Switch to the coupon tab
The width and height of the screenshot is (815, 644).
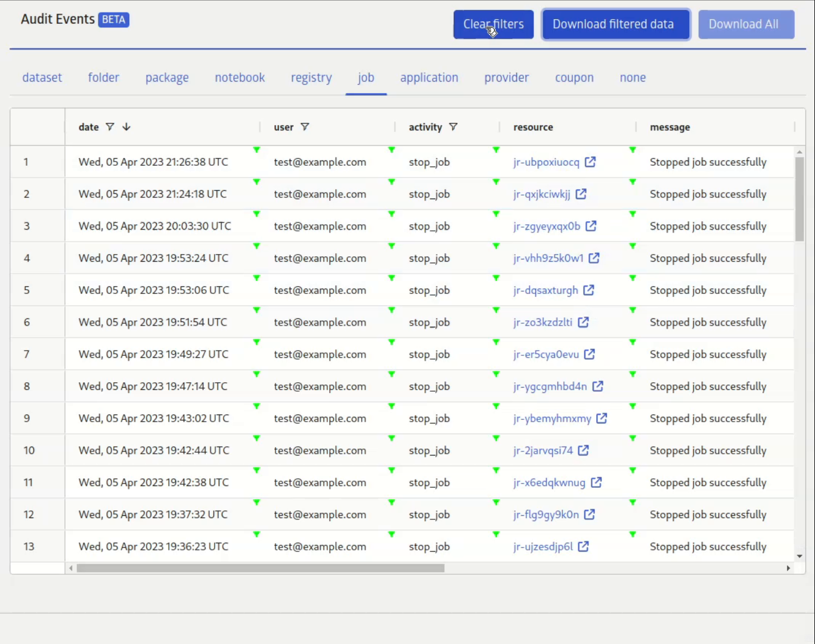click(574, 78)
